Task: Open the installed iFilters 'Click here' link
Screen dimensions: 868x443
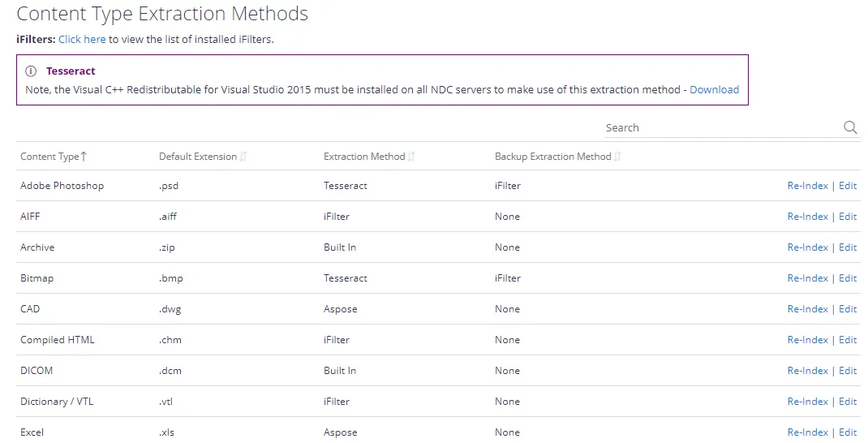Action: tap(82, 39)
